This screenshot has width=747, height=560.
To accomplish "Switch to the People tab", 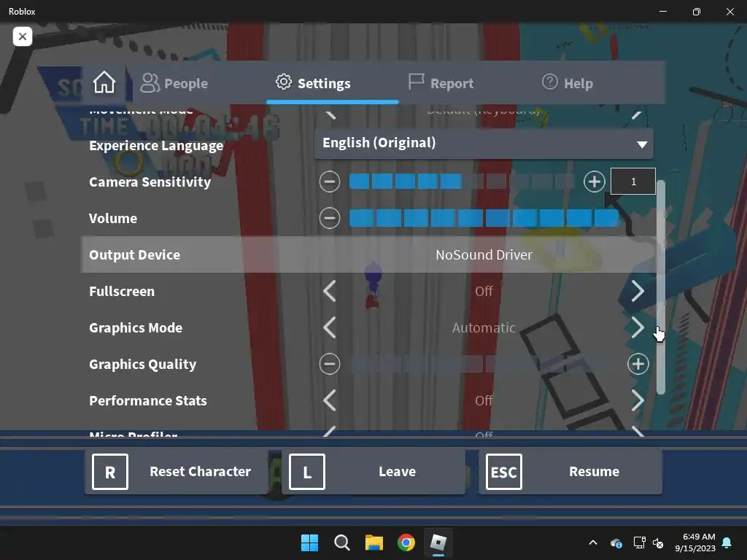I will tap(174, 83).
